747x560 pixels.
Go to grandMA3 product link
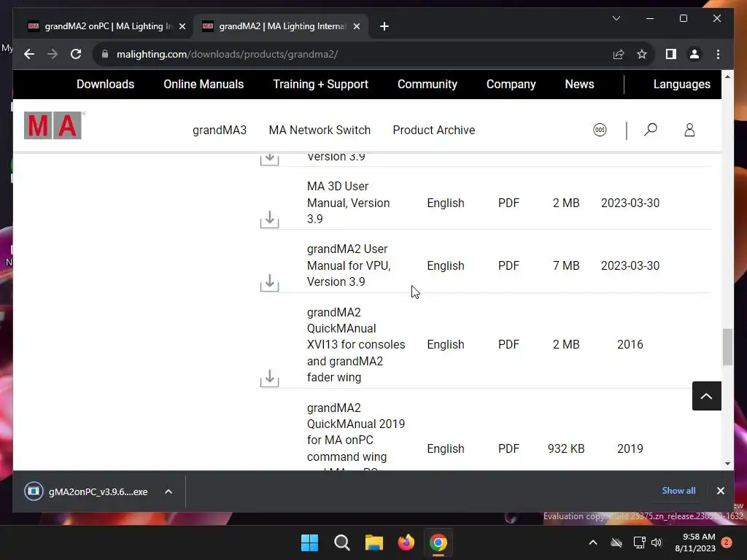220,130
